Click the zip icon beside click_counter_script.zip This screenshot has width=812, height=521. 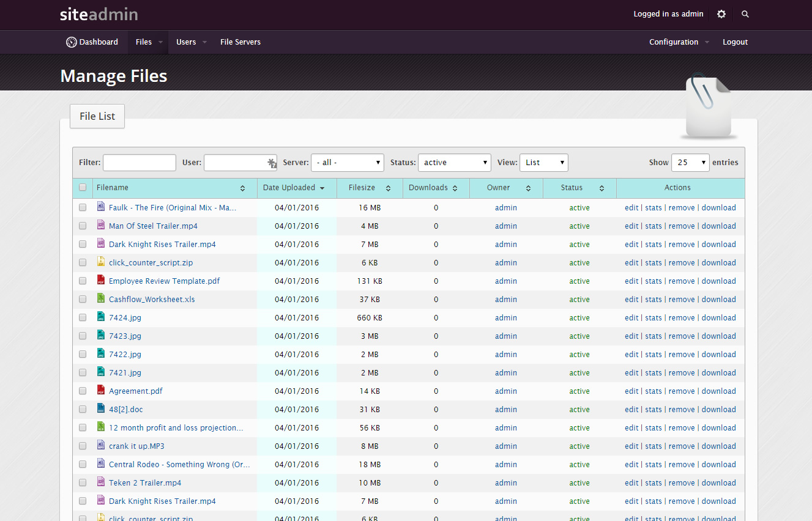pyautogui.click(x=101, y=262)
